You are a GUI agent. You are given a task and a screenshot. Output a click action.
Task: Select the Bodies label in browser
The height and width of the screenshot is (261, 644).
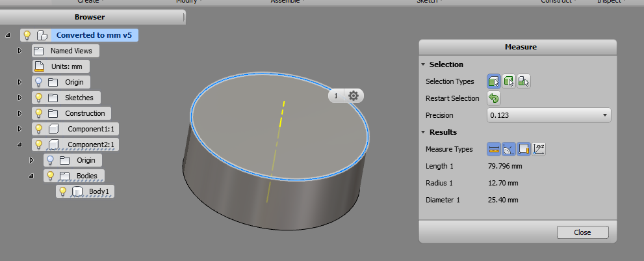click(x=86, y=176)
